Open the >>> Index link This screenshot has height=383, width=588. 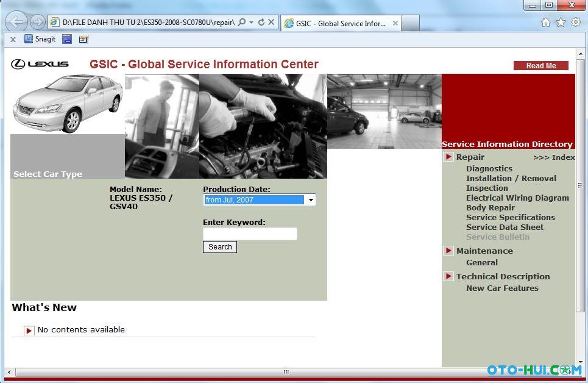point(554,157)
